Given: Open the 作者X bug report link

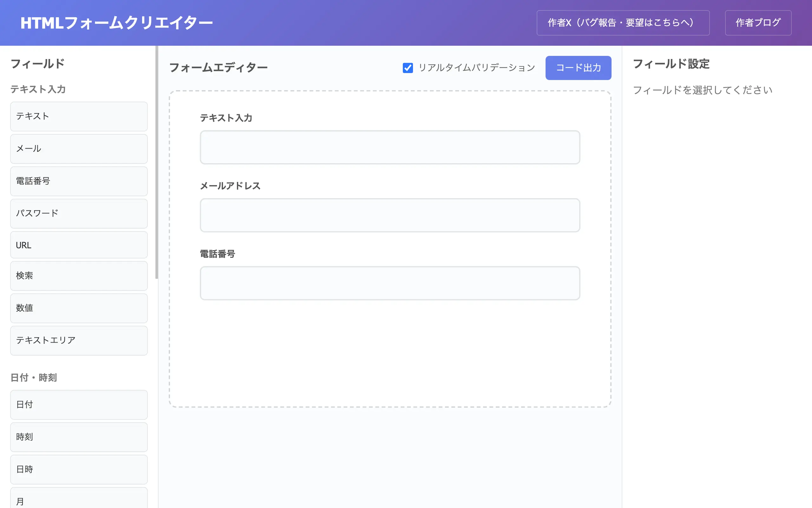Looking at the screenshot, I should [623, 23].
